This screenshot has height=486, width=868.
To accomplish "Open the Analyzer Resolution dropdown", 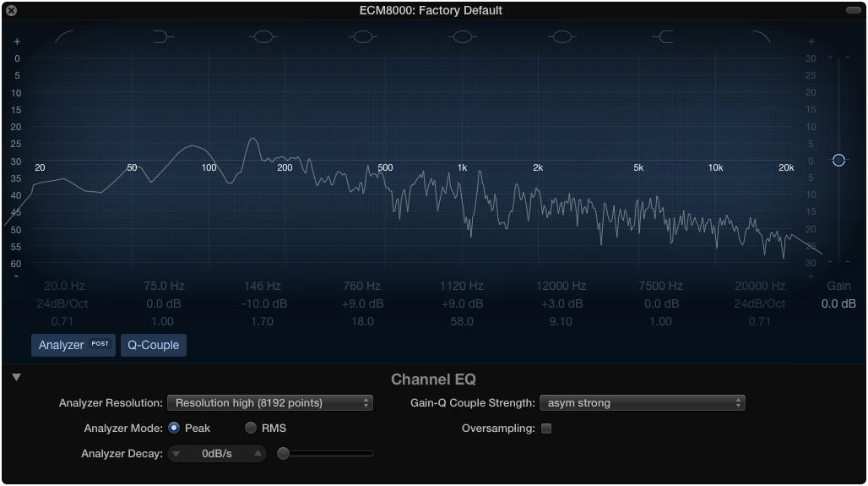I will 270,403.
